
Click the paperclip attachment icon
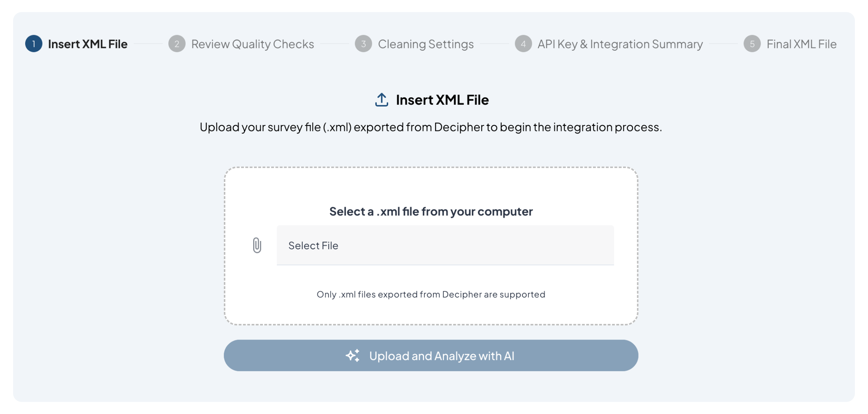click(x=257, y=245)
